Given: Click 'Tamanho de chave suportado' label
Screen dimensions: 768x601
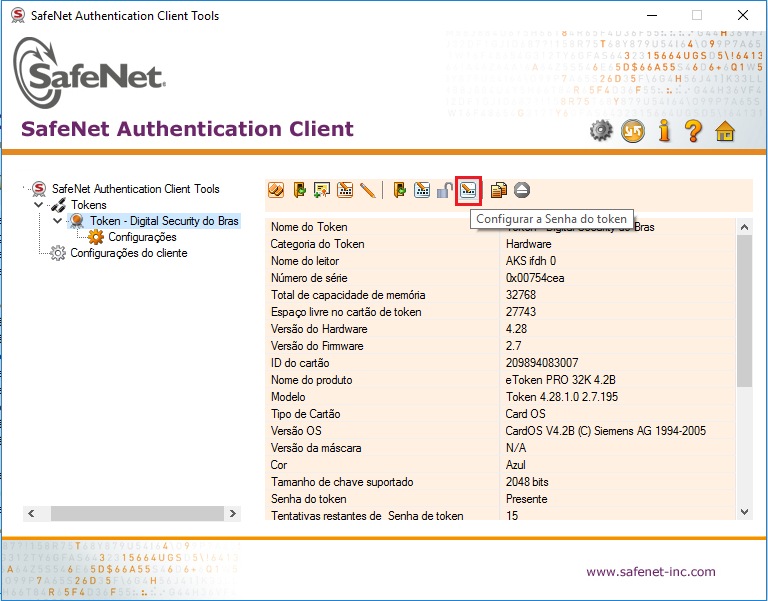Looking at the screenshot, I should click(342, 482).
